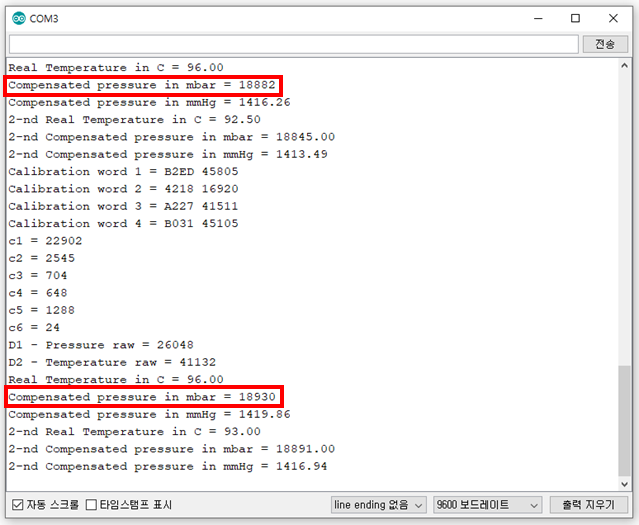639x525 pixels.
Task: Click the line 'c5 = 1288'
Action: point(42,310)
